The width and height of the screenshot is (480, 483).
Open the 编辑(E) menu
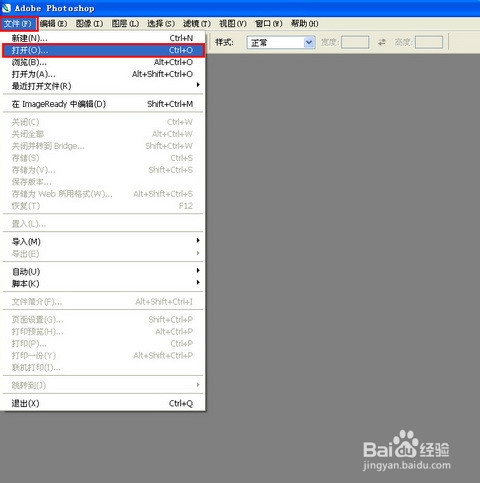tap(53, 24)
